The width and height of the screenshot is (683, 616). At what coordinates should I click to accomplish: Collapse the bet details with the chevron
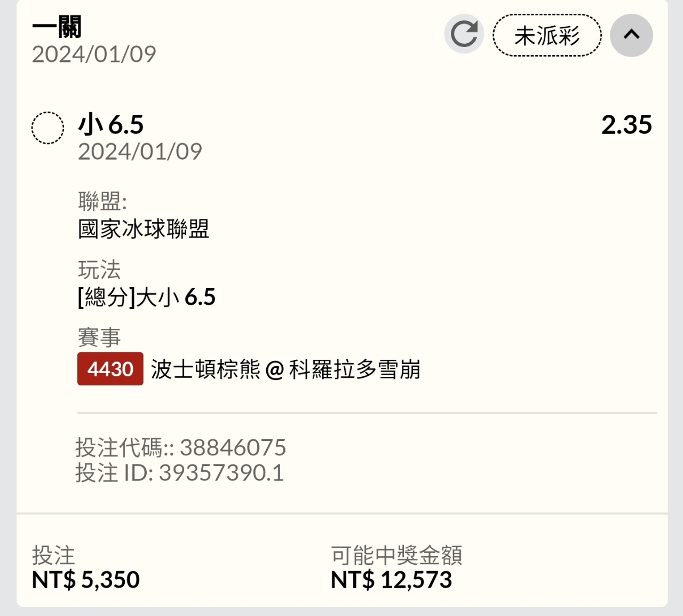pos(631,35)
